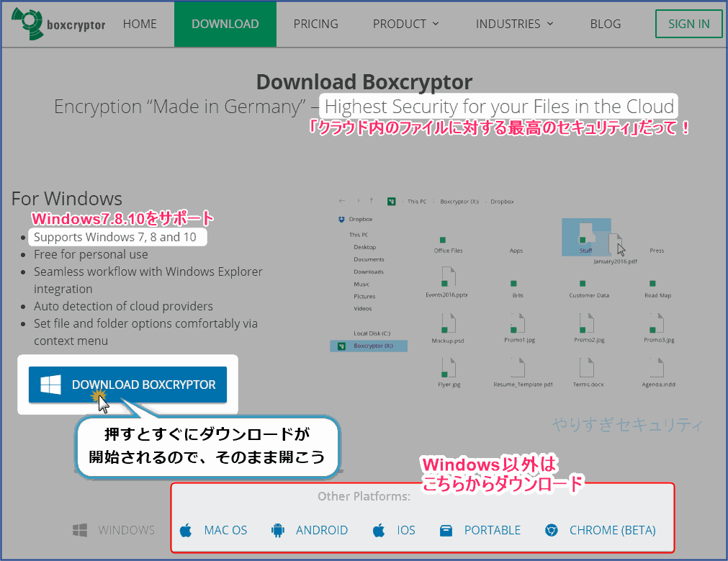Click Terms.docx file icon in preview
The width and height of the screenshot is (728, 561).
(587, 367)
